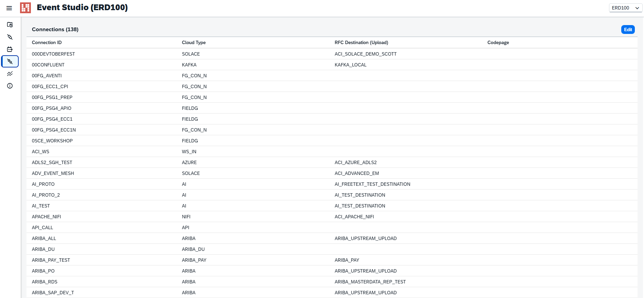
Task: Open the hamburger navigation menu
Action: click(9, 8)
